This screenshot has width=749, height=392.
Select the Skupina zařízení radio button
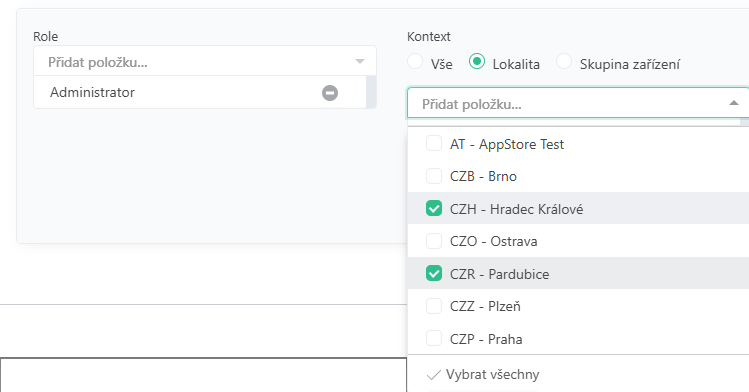pyautogui.click(x=564, y=61)
